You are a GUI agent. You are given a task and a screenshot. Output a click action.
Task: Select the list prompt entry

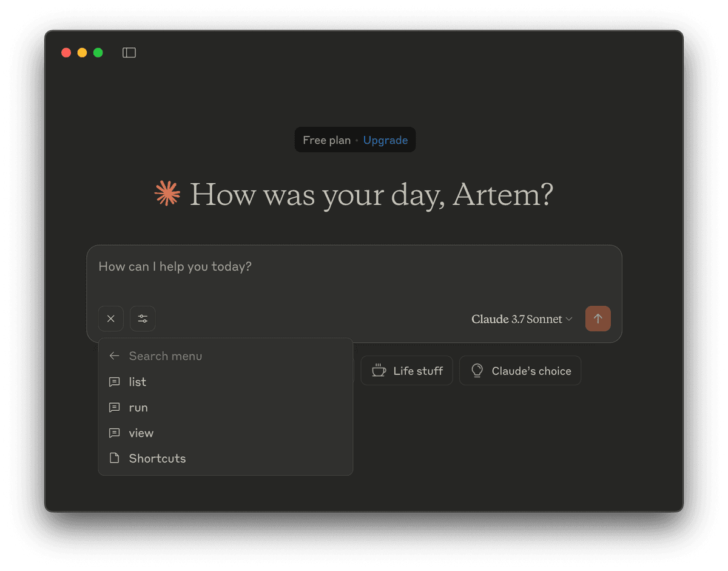pos(226,382)
